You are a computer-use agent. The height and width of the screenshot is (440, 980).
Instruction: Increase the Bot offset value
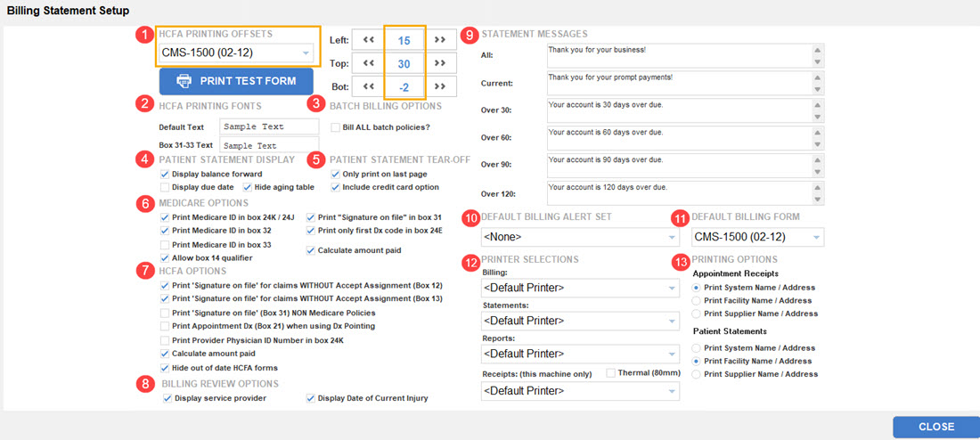440,87
